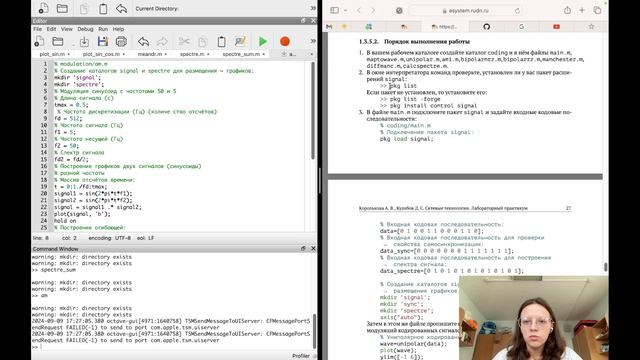Screen dimensions: 640x360
Task: Open the GitHub pinned tab
Action: point(487,27)
